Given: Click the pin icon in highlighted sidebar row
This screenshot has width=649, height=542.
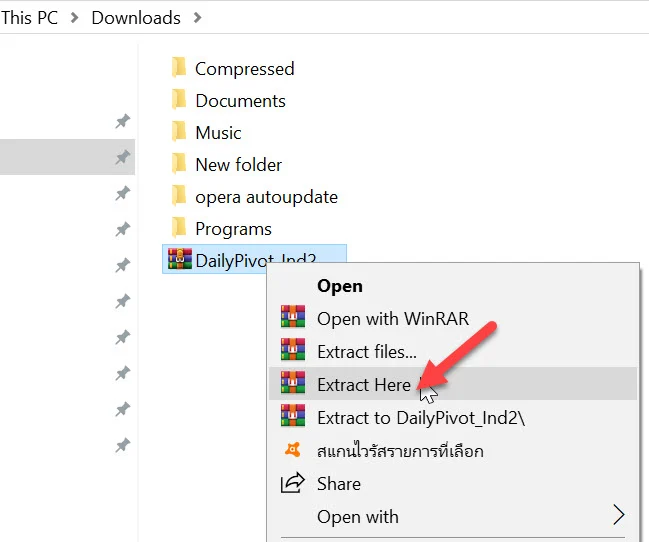Looking at the screenshot, I should (x=123, y=157).
